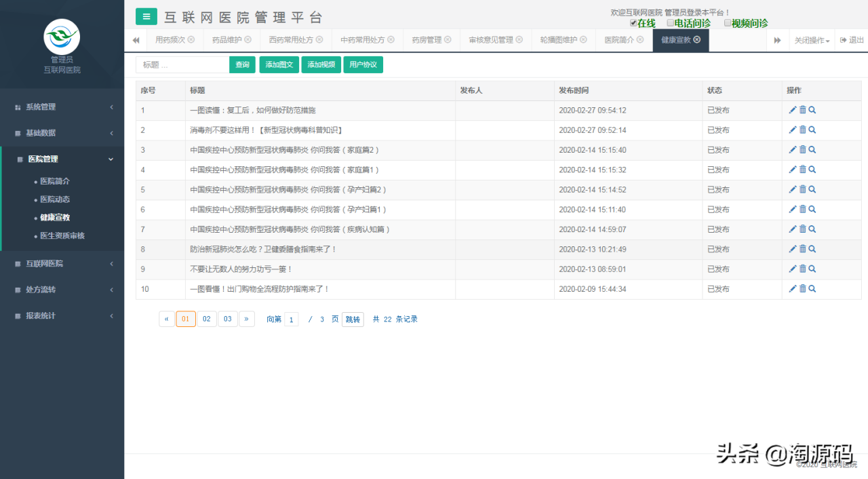The width and height of the screenshot is (868, 479).
Task: Expand the 处方流转 sidebar menu
Action: click(62, 290)
